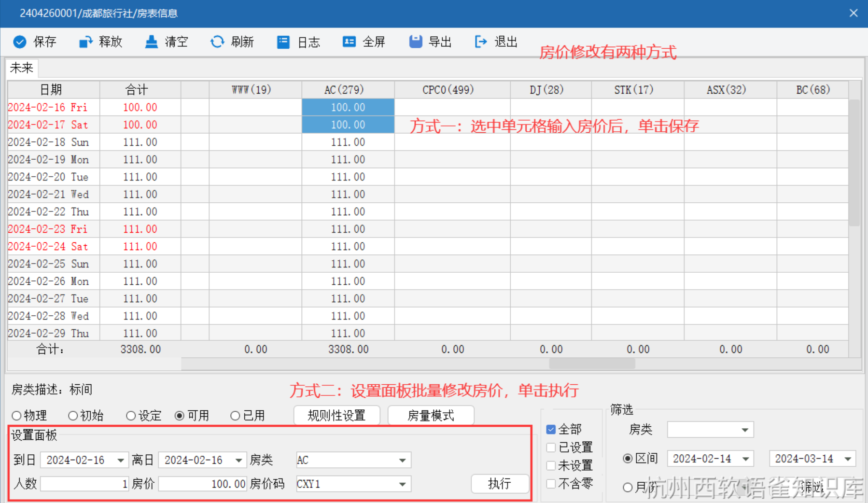The height and width of the screenshot is (503, 868).
Task: Click the horizontal scrollbar thumb of the table
Action: [592, 364]
